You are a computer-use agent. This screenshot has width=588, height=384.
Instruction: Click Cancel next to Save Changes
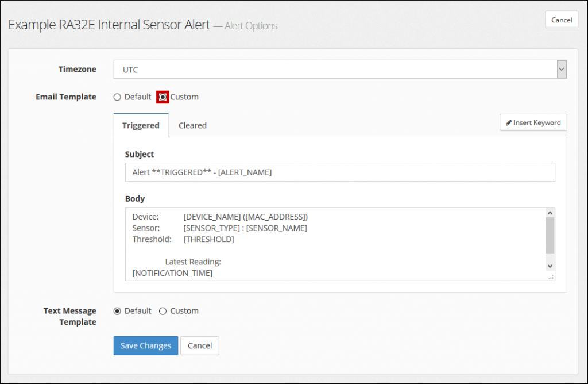(x=200, y=345)
